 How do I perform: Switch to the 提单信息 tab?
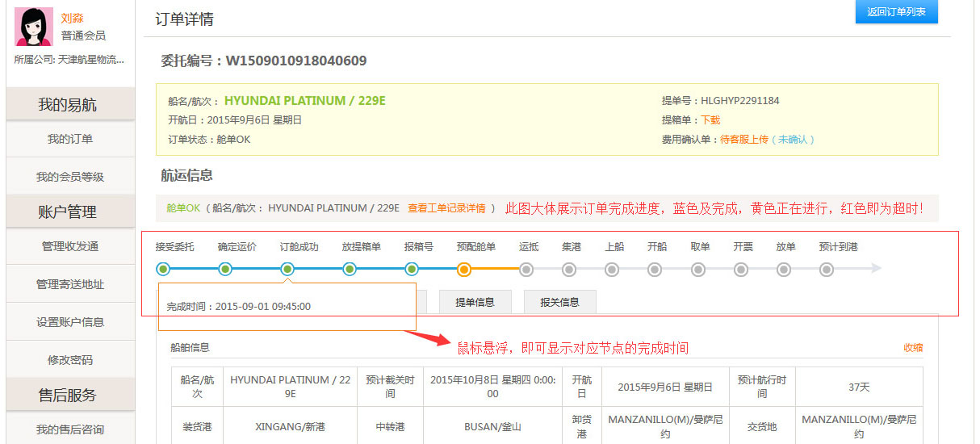(x=475, y=302)
